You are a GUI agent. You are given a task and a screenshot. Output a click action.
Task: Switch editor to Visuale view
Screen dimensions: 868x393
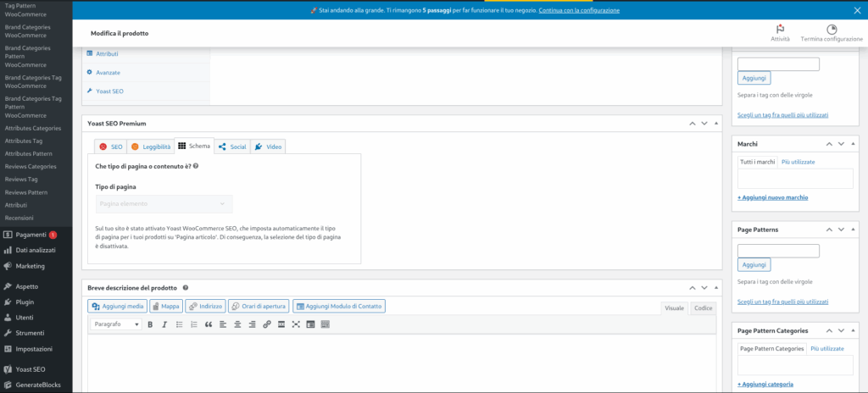[x=675, y=308]
